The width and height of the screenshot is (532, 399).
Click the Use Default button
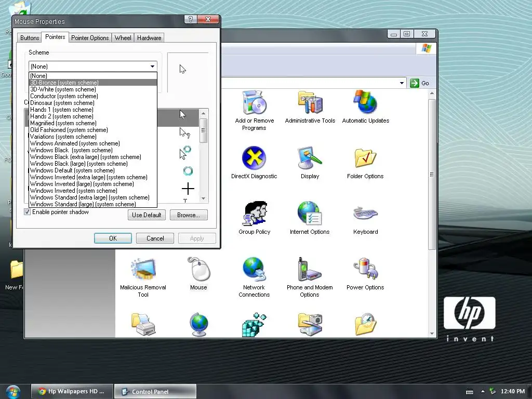tap(147, 215)
